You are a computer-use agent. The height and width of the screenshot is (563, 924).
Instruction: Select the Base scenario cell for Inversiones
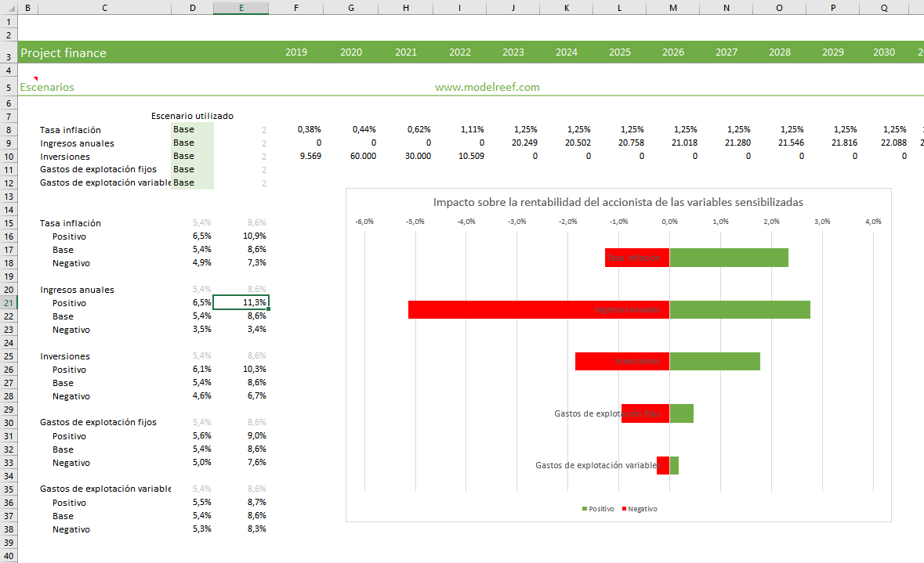click(192, 157)
